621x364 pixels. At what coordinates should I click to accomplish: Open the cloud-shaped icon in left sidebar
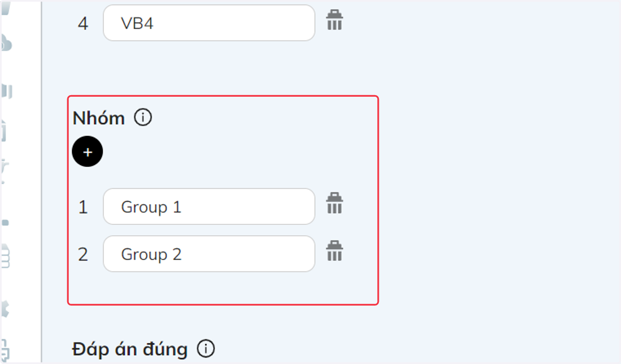click(x=6, y=42)
